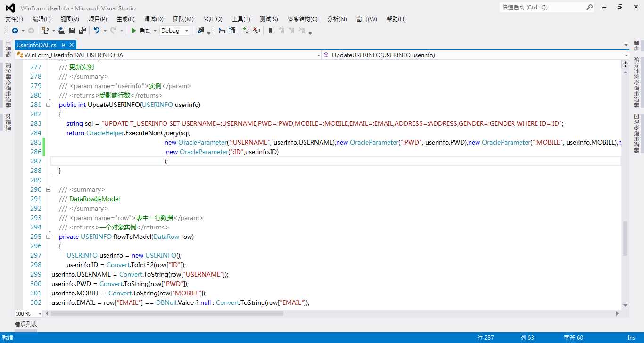Viewport: 644px width, 343px height.
Task: Toggle bookmark with the bookmark icon
Action: (271, 31)
